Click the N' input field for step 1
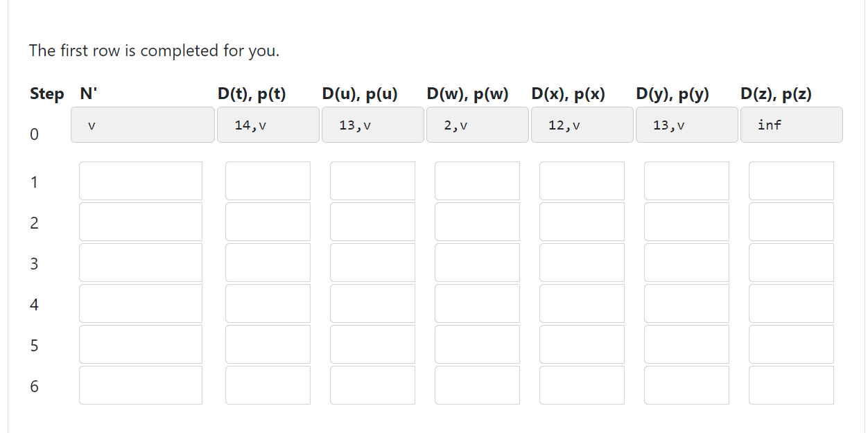 tap(141, 181)
